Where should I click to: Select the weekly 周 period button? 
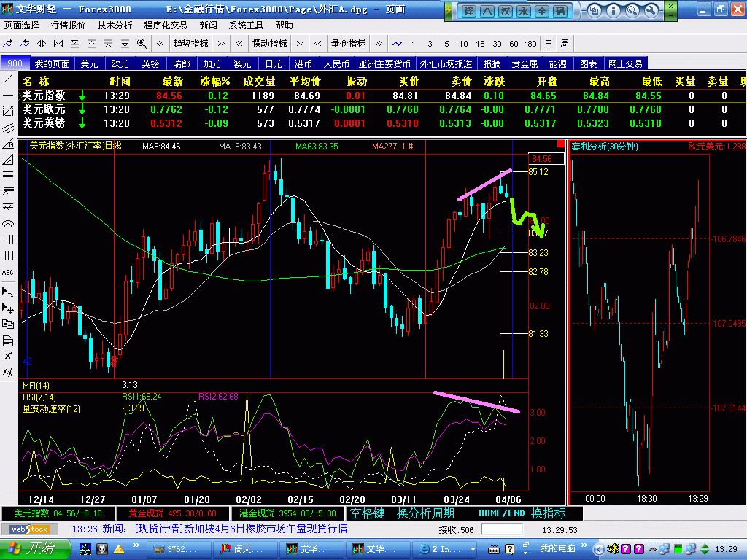point(565,44)
